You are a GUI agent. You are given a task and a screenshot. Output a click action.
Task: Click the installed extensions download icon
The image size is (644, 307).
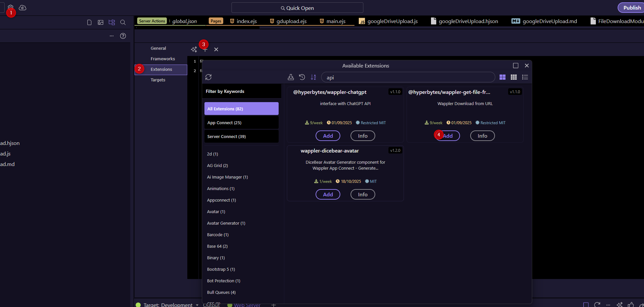tap(291, 77)
